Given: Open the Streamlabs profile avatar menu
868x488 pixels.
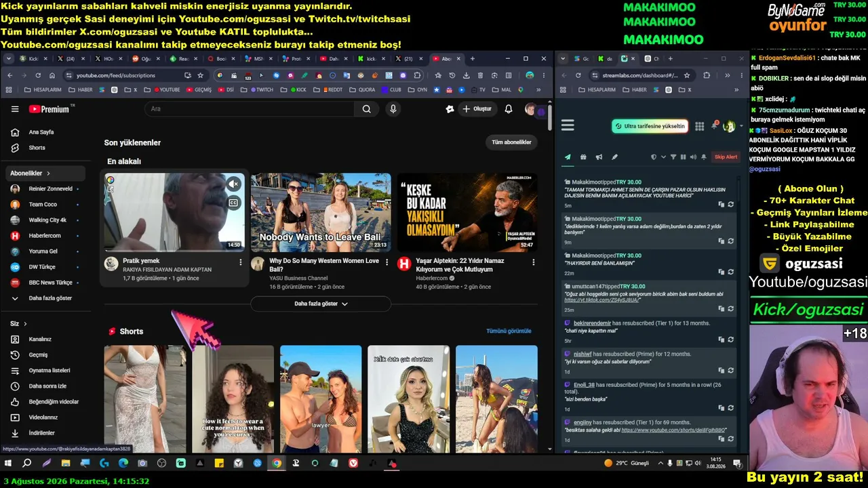Looking at the screenshot, I should click(730, 126).
